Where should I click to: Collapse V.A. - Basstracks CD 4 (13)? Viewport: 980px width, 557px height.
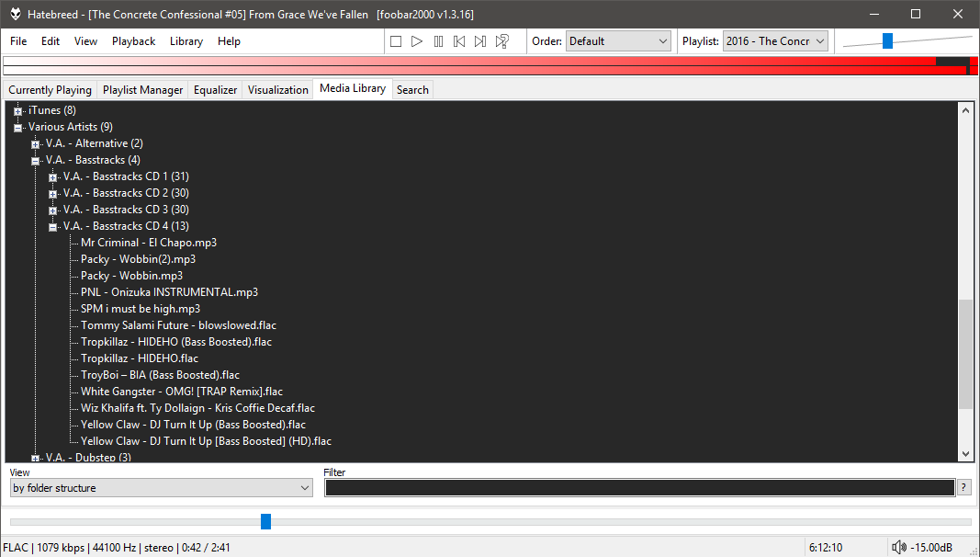(x=53, y=227)
